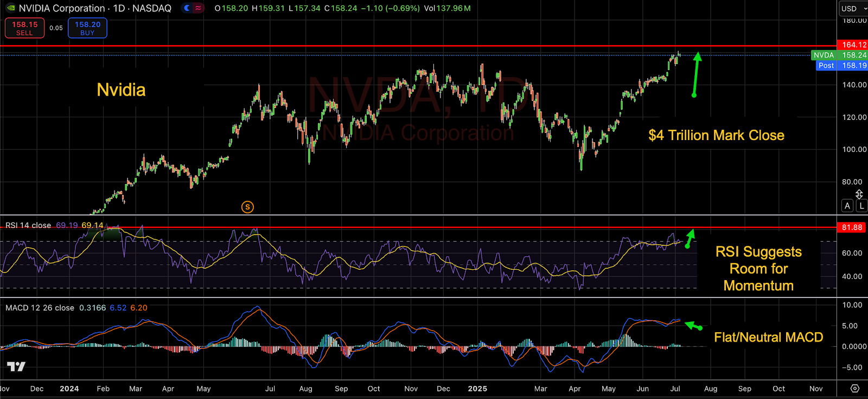Viewport: 868px width, 399px height.
Task: Click the MACD line value 6.52
Action: (118, 308)
